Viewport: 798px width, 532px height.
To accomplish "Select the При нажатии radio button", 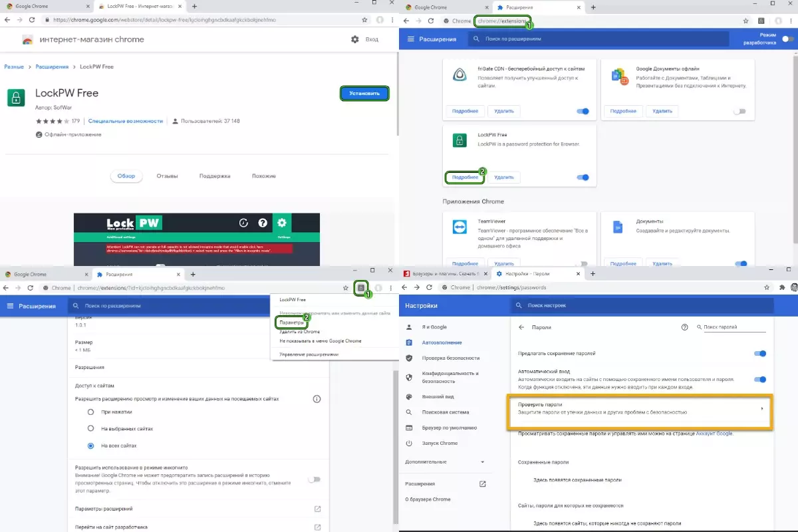I will (x=91, y=412).
